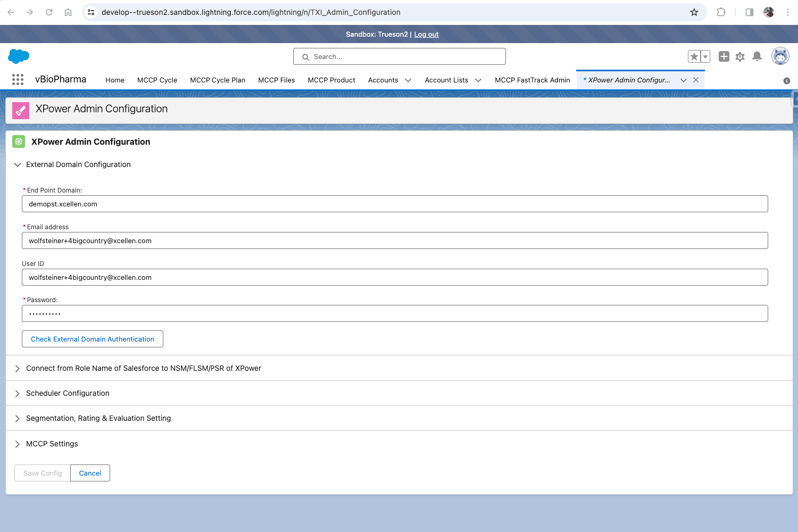Open global actions plus icon
This screenshot has width=798, height=532.
(724, 56)
